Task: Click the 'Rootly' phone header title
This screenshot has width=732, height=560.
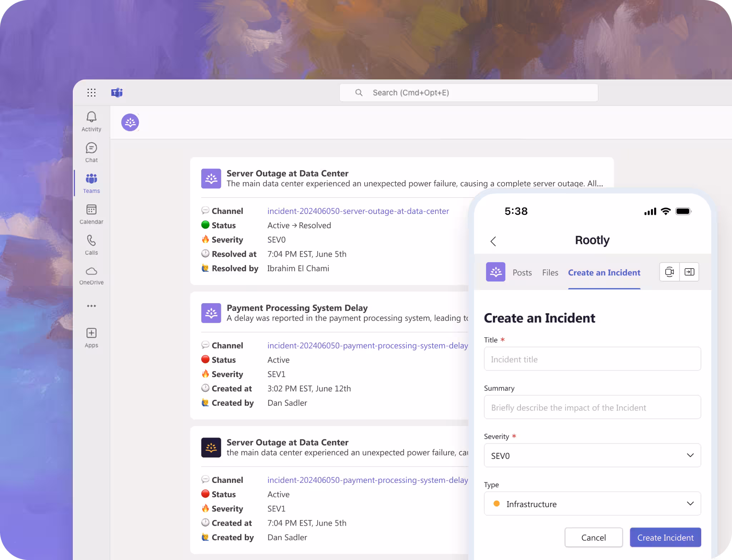Action: (x=592, y=240)
